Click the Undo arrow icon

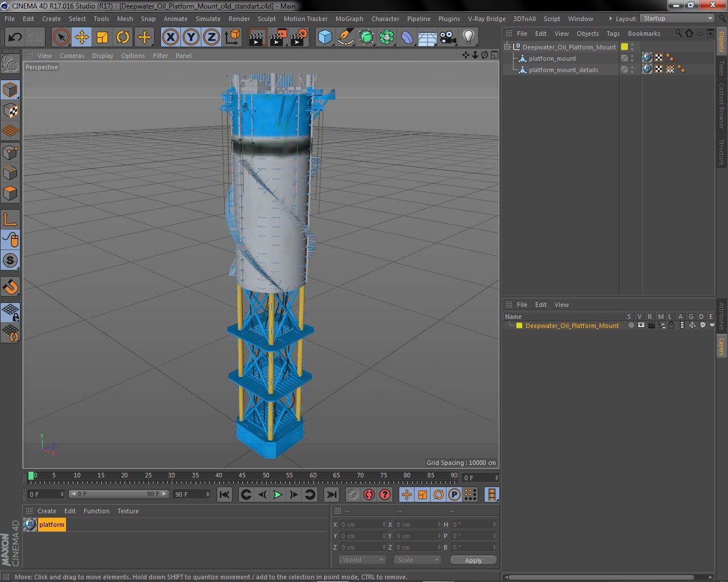tap(15, 38)
